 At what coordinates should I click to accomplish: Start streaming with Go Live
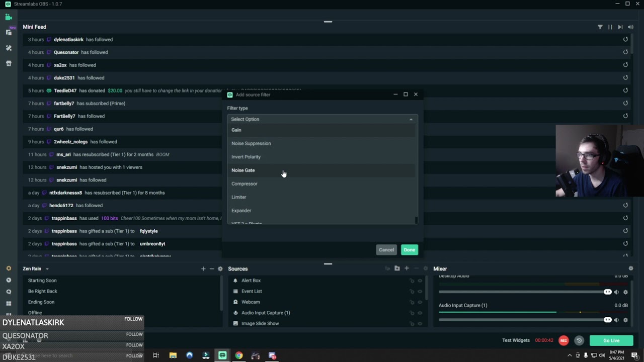[611, 340]
